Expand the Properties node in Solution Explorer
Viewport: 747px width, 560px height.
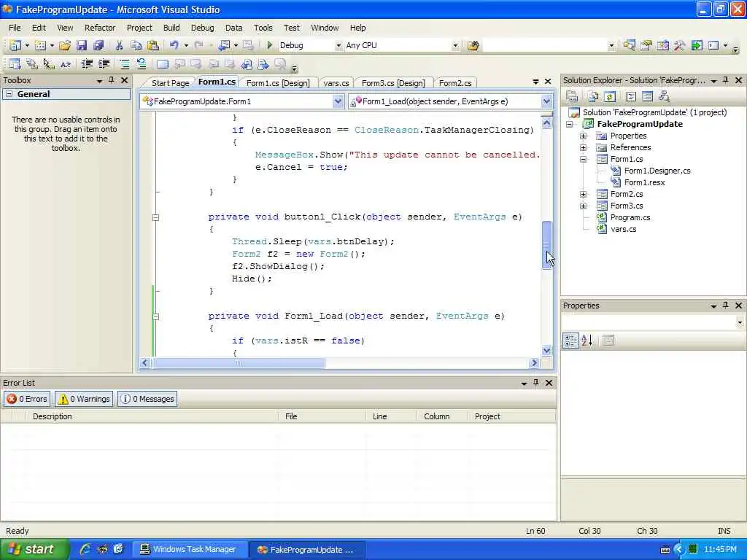pos(583,136)
